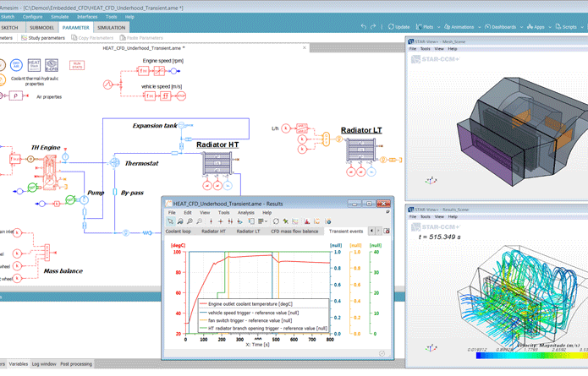Viewport: 588px width, 376px height.
Task: Click the HEAT Stack block icon
Action: (35, 64)
